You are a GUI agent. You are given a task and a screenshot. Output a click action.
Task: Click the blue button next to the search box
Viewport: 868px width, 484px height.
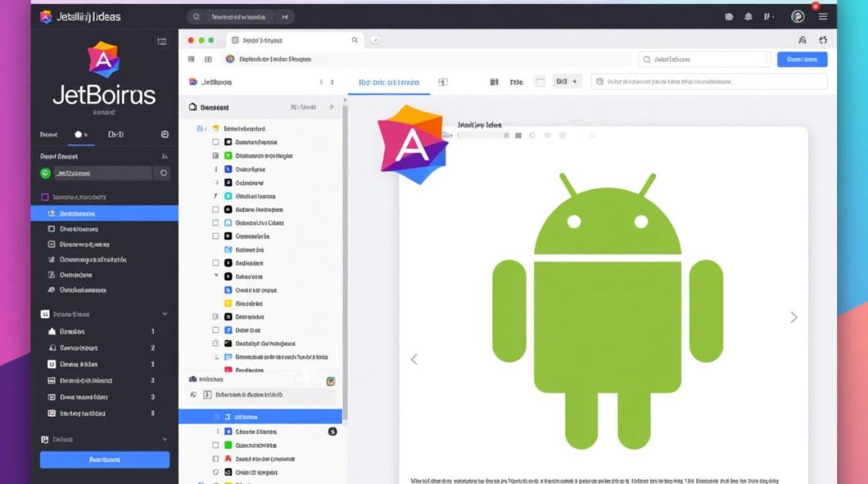[x=801, y=59]
